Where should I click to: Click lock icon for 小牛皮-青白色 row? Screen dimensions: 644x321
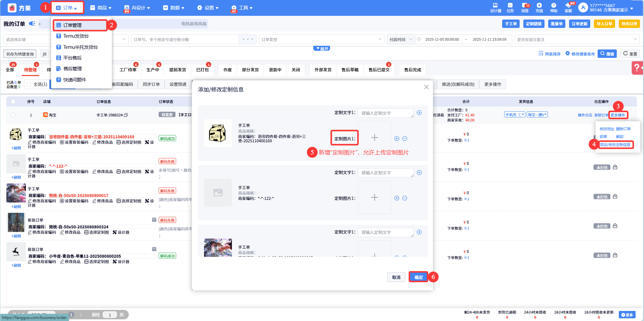coord(615,255)
